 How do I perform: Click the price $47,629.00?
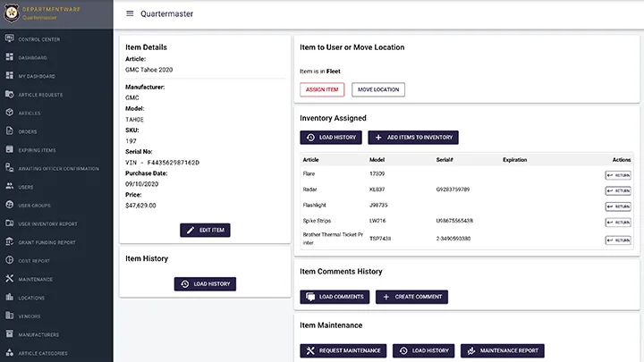coord(140,206)
